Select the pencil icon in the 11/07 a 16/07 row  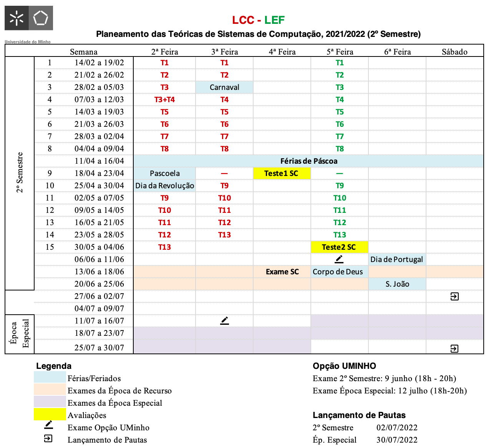coord(225,321)
